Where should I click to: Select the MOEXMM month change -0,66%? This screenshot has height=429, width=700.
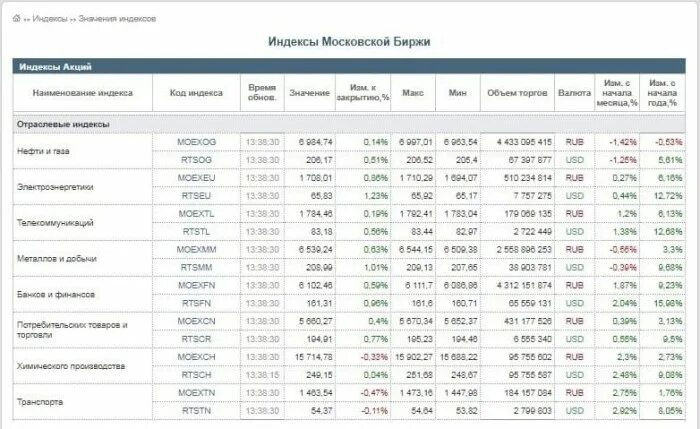coord(623,249)
